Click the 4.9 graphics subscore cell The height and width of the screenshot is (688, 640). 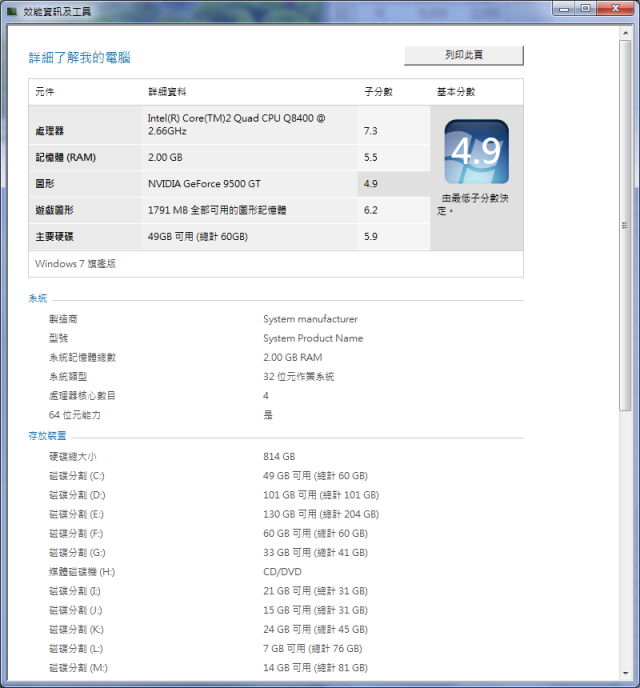click(393, 184)
